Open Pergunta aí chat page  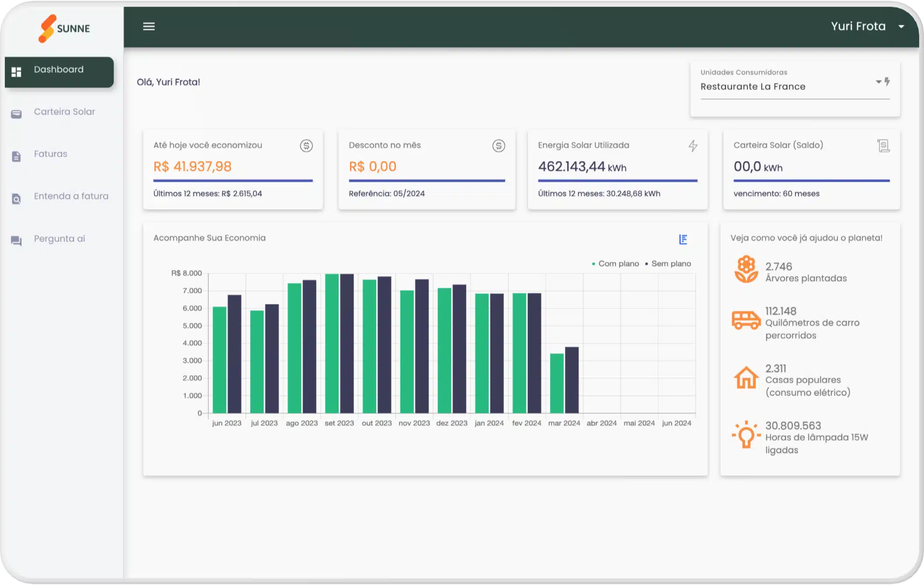point(59,238)
